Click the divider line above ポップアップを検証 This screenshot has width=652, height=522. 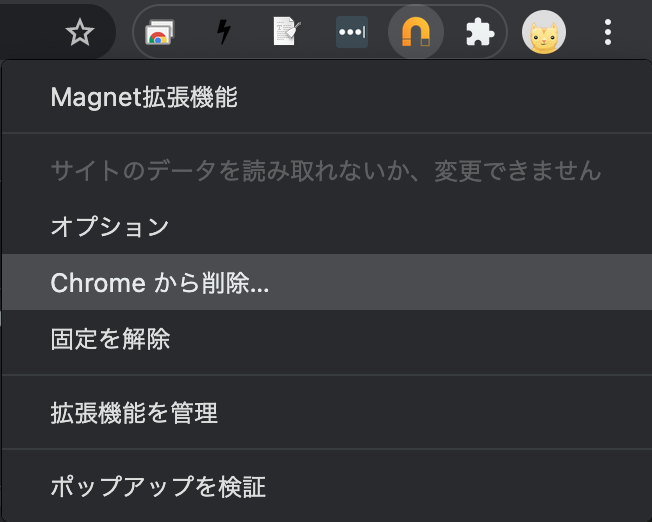click(x=327, y=449)
